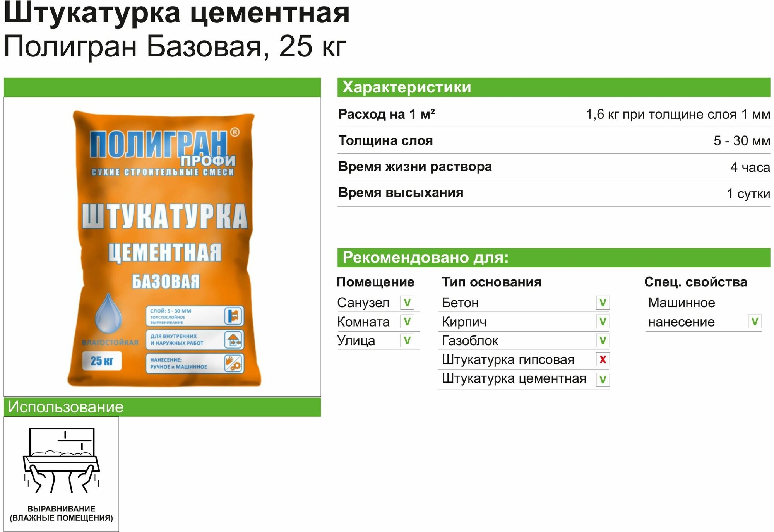This screenshot has height=532, width=774.
Task: Click the product bag image
Action: coord(164,248)
